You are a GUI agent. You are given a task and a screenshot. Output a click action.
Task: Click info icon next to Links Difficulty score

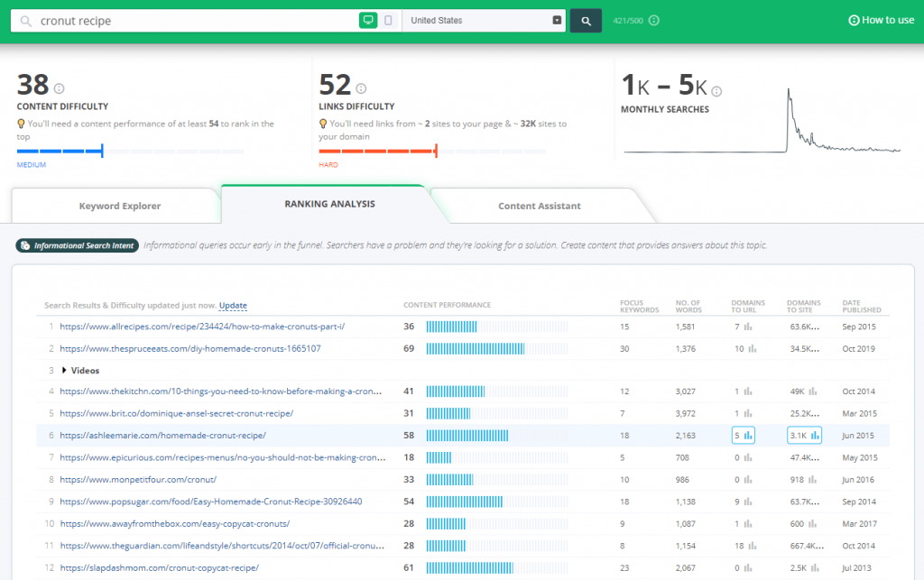tap(361, 88)
